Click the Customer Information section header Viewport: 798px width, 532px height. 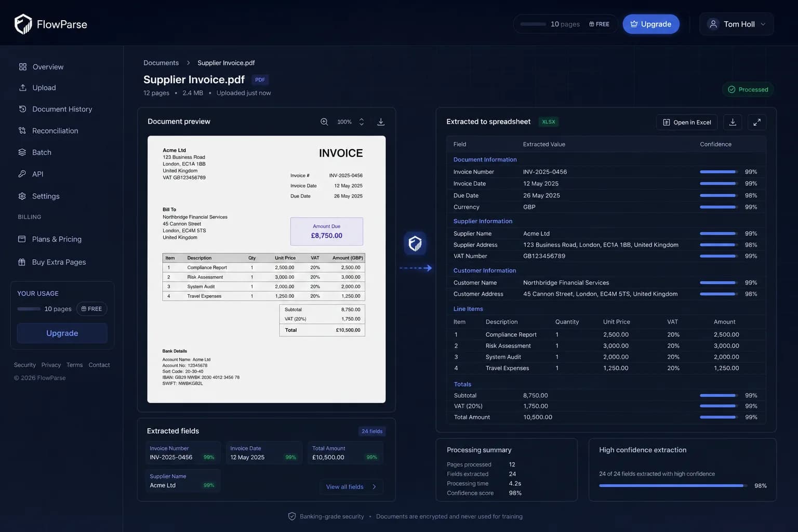click(485, 270)
